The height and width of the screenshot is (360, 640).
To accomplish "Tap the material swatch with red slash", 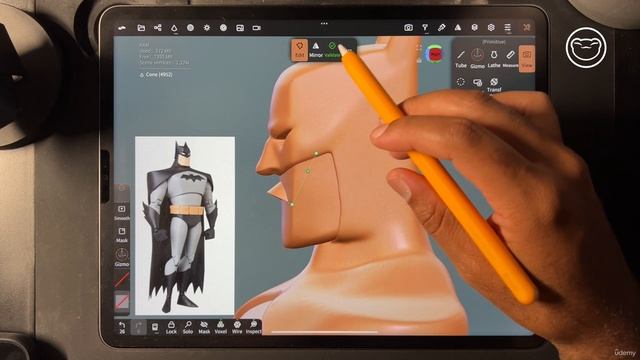I will pos(122,280).
